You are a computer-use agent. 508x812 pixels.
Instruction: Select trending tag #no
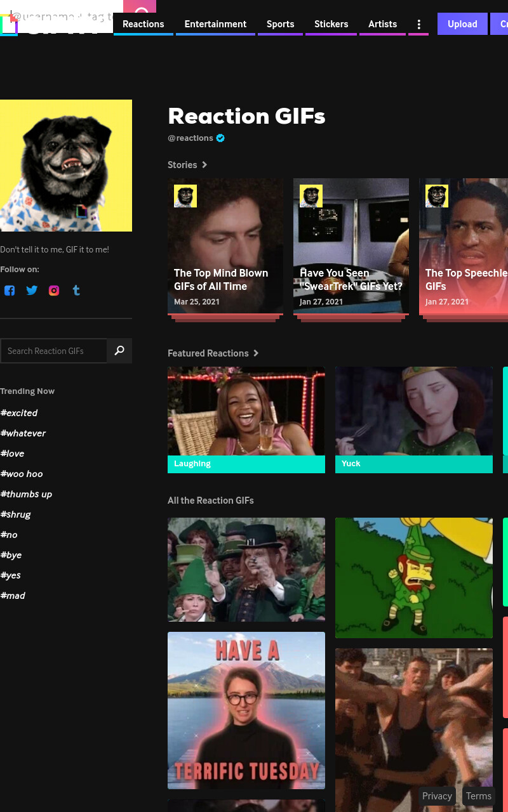(x=9, y=535)
